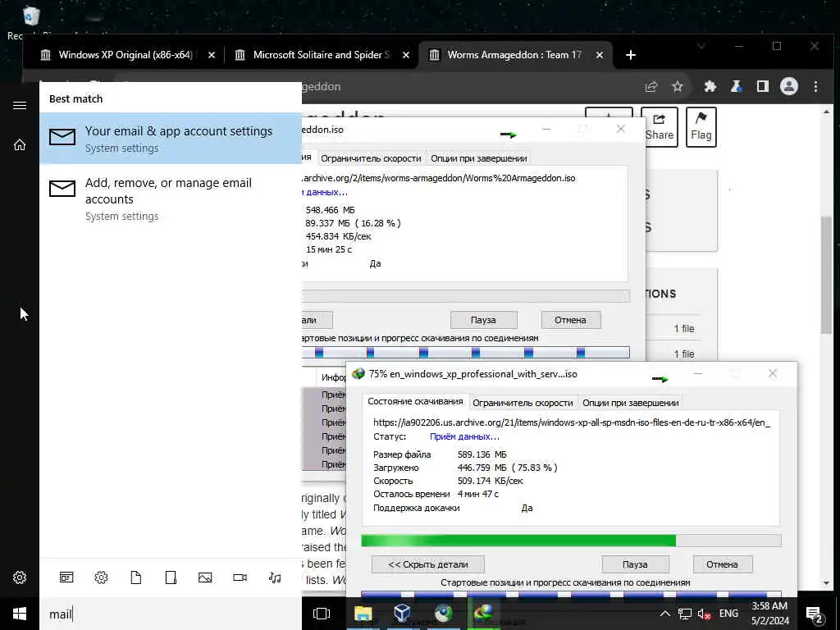Open the Start menu hamburger icon
The width and height of the screenshot is (840, 630).
(20, 106)
